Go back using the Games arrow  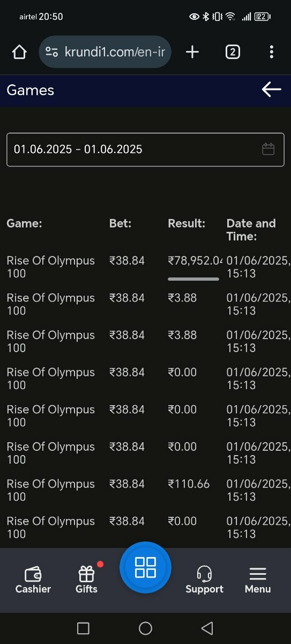[271, 90]
